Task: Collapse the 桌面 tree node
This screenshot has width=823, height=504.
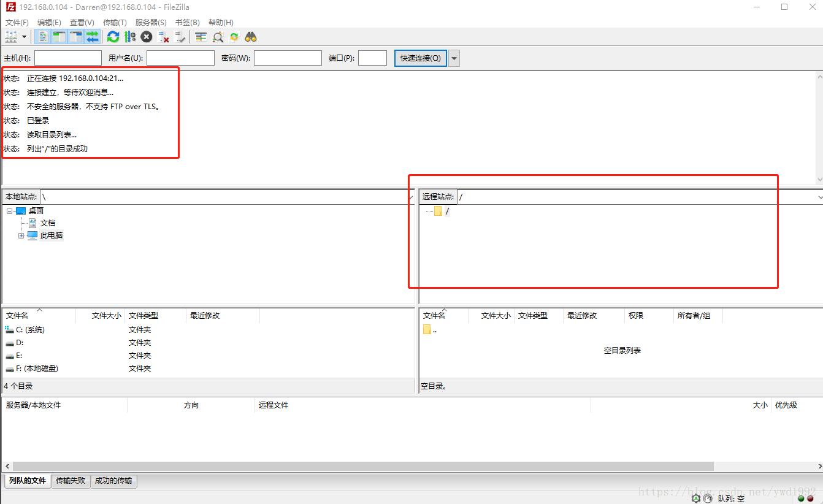Action: point(9,211)
